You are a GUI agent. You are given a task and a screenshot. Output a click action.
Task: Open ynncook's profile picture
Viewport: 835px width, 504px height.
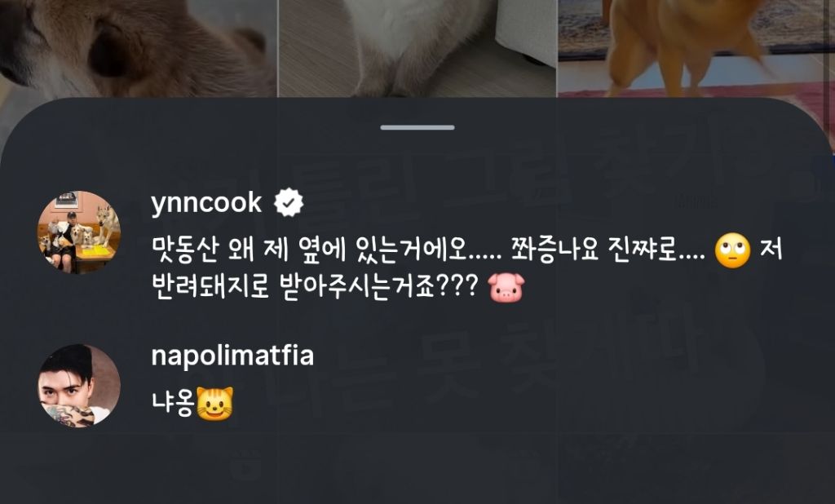pyautogui.click(x=79, y=232)
